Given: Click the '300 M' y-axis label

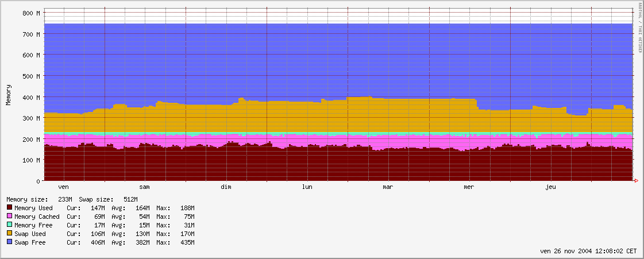Looking at the screenshot, I should [x=32, y=118].
